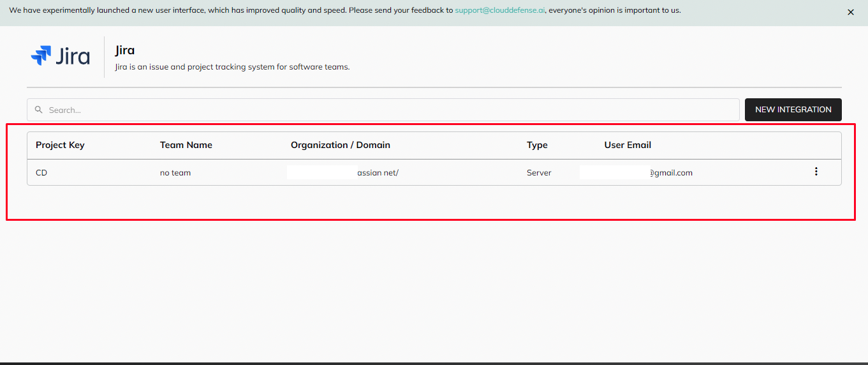Click the Type column header
The height and width of the screenshot is (365, 868).
coord(537,145)
